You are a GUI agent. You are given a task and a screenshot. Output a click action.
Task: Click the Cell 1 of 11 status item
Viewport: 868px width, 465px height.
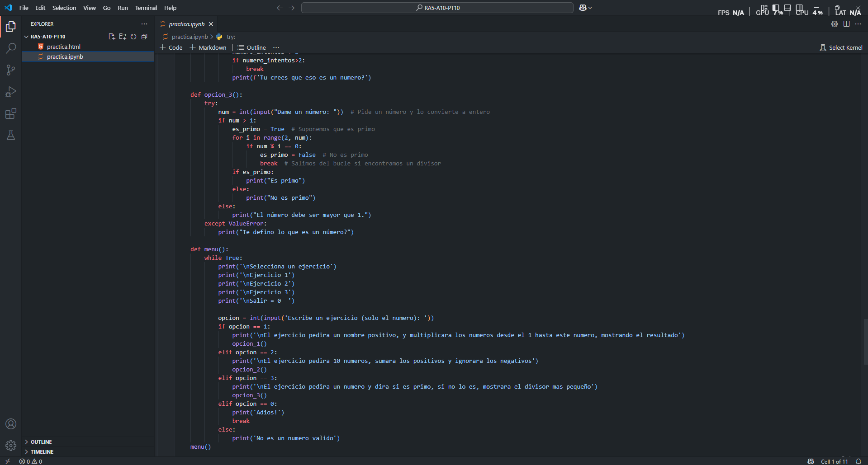click(834, 461)
